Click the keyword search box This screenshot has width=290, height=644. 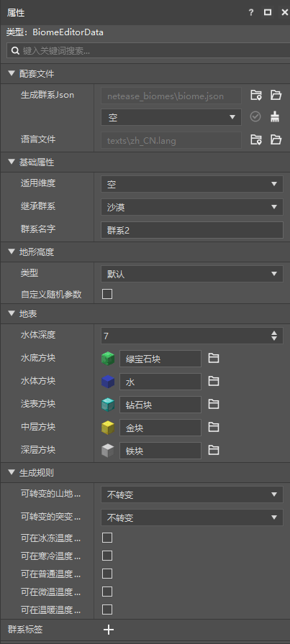[149, 50]
